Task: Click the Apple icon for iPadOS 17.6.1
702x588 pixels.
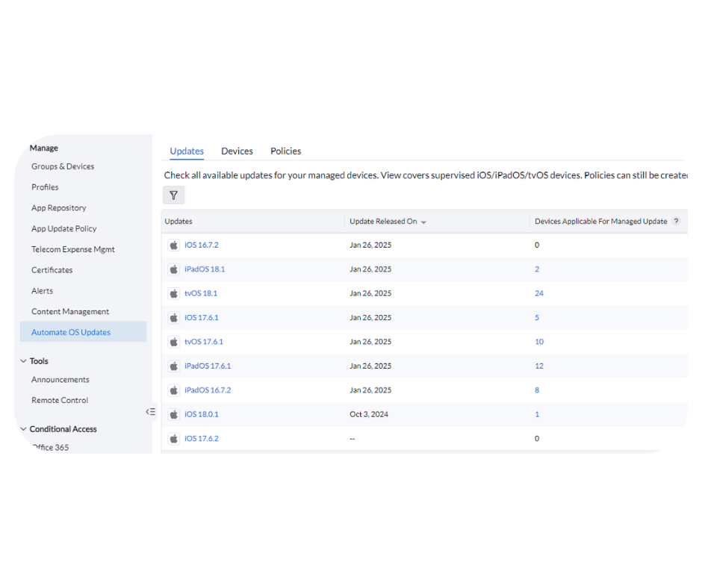Action: [x=174, y=366]
